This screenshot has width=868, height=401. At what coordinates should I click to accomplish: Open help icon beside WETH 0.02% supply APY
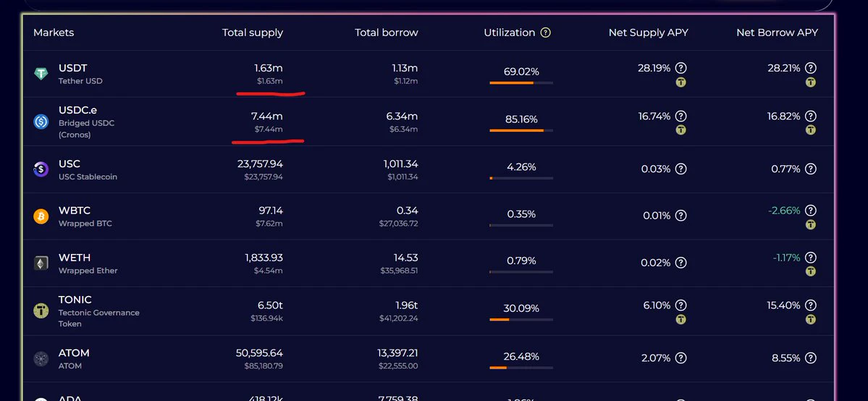click(x=681, y=263)
